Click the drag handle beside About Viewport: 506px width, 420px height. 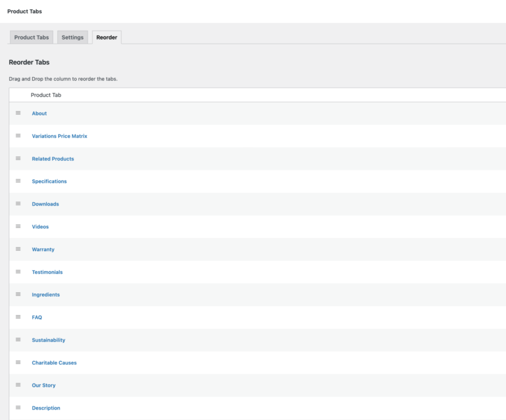pyautogui.click(x=18, y=113)
